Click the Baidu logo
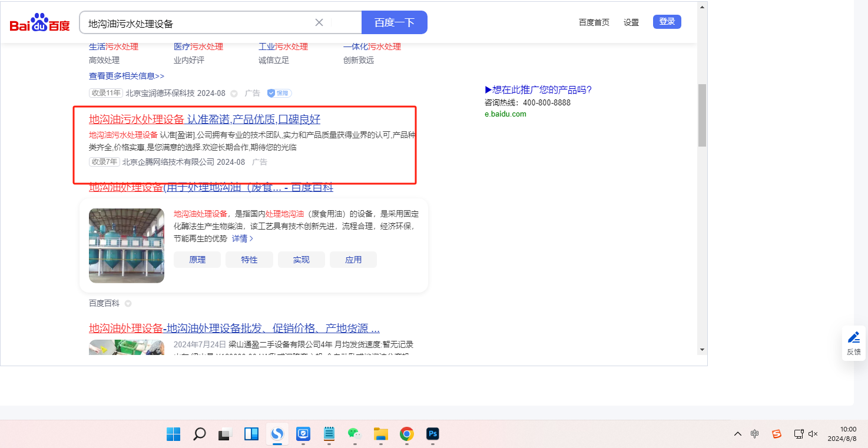The image size is (868, 448). pos(39,23)
